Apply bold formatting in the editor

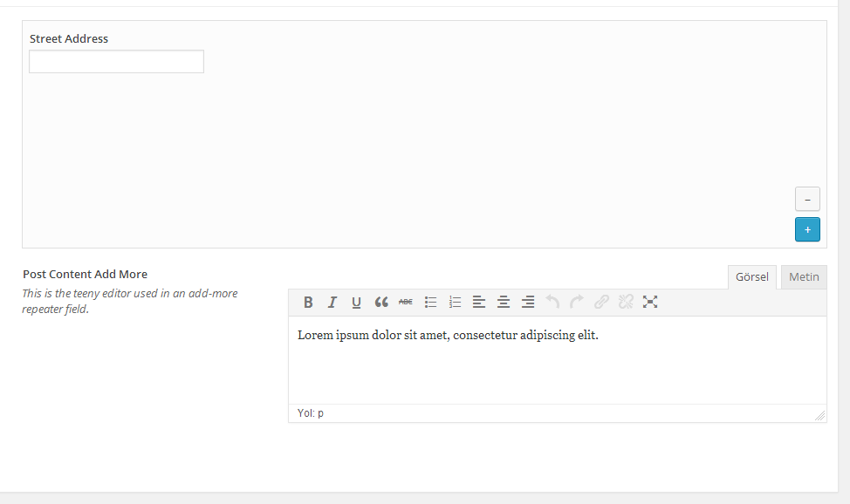pyautogui.click(x=308, y=302)
